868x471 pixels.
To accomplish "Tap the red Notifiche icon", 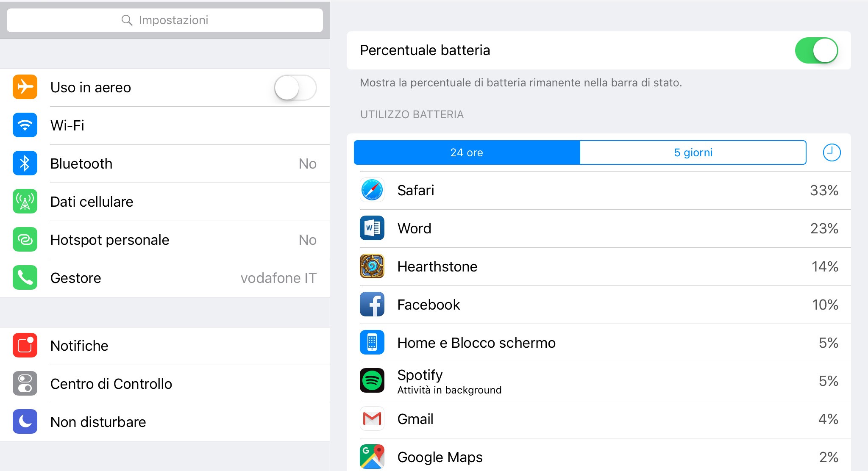I will (x=25, y=345).
